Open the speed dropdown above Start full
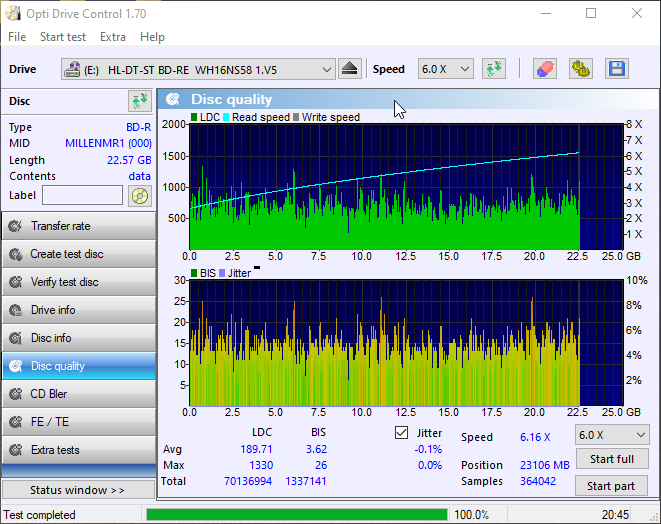This screenshot has height=524, width=661. click(611, 435)
